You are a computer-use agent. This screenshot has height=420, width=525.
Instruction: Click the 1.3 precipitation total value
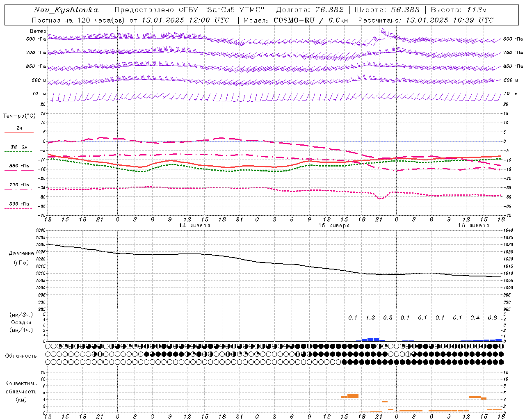(370, 318)
